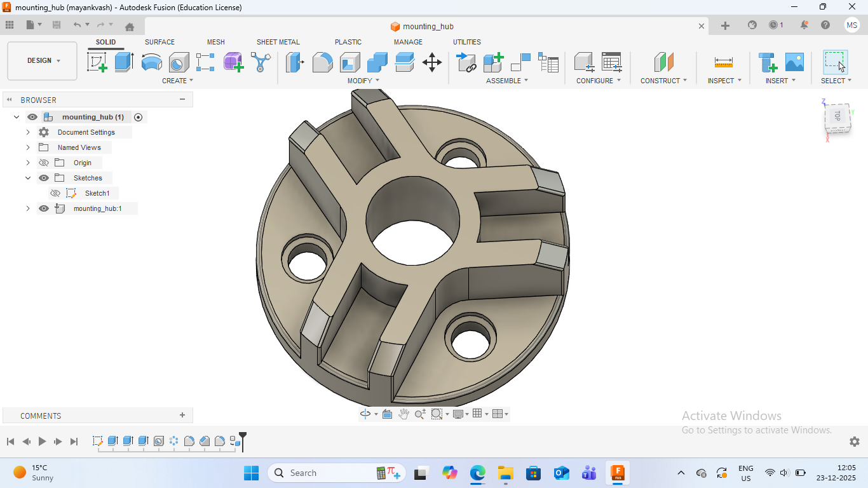Activate the Fillet tool in Modify

(x=323, y=62)
